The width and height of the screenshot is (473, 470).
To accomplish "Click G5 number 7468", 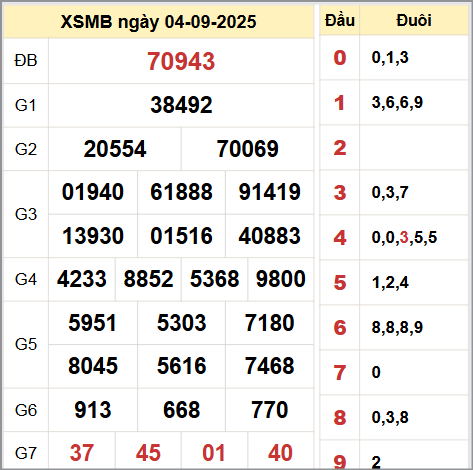I will (269, 366).
